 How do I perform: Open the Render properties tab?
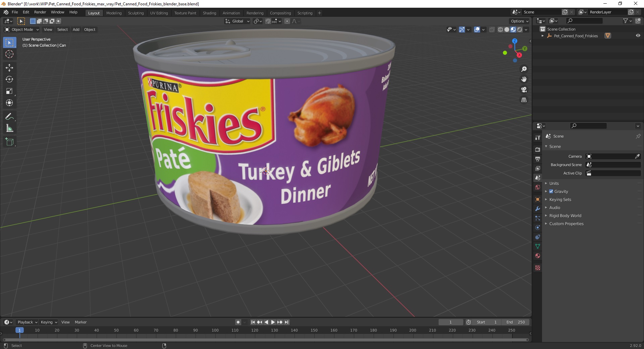(538, 149)
